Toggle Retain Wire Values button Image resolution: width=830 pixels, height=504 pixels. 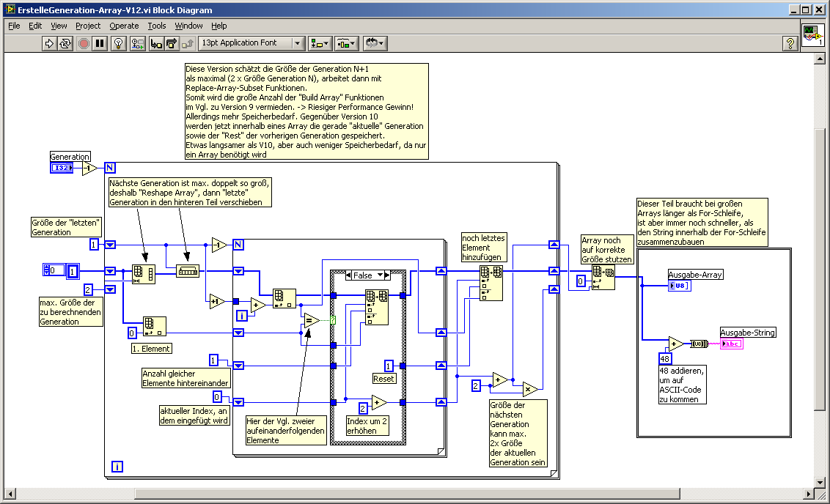(x=137, y=44)
